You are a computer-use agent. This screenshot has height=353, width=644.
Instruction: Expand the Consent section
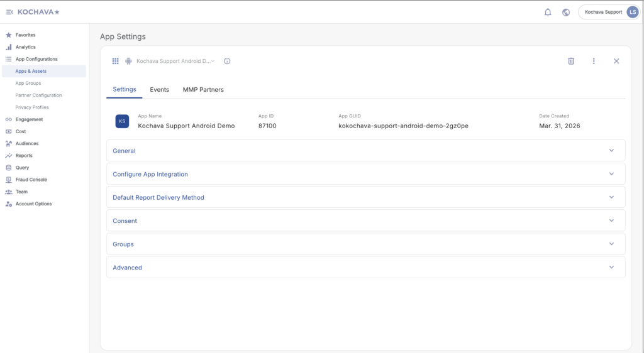[365, 220]
